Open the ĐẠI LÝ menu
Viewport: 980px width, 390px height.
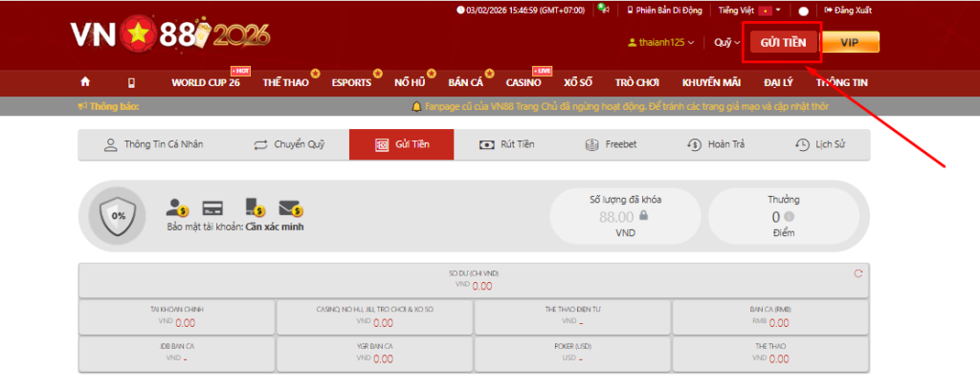click(778, 82)
